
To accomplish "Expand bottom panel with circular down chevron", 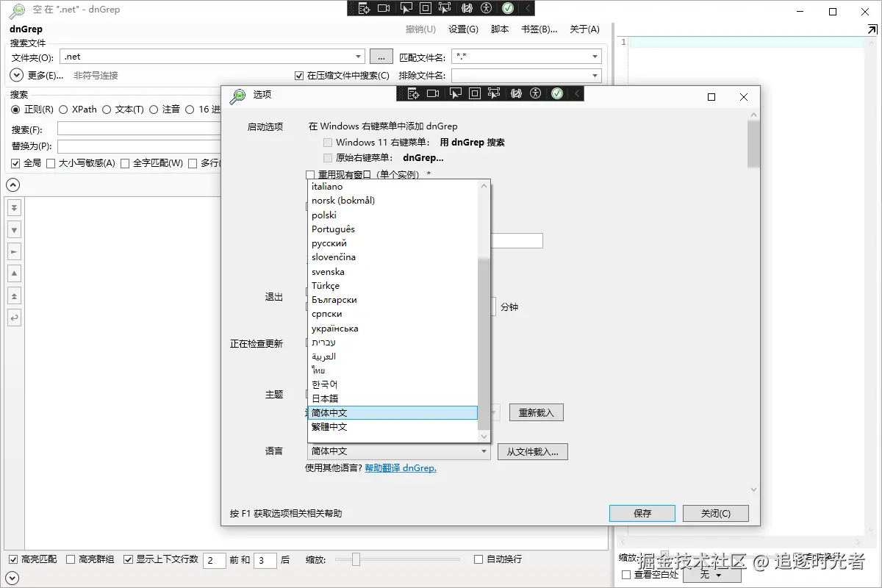I will [12, 578].
